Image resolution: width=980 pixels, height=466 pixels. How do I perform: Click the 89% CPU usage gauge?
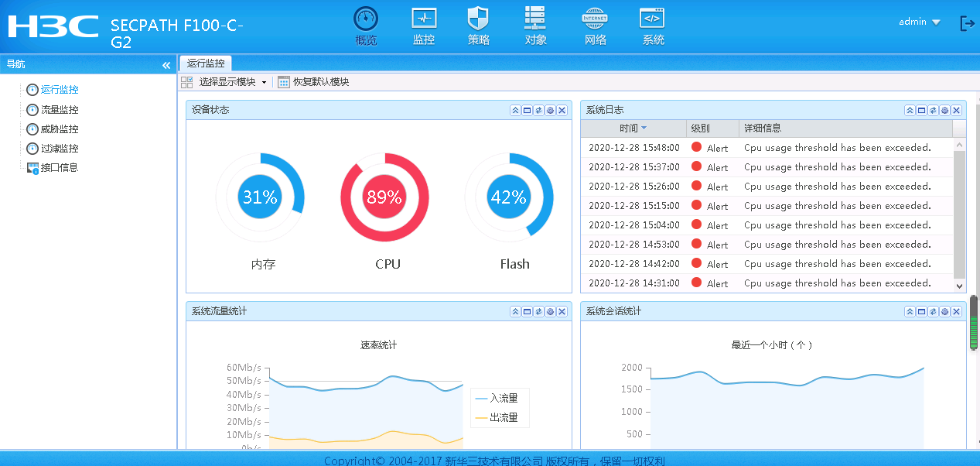click(x=384, y=197)
